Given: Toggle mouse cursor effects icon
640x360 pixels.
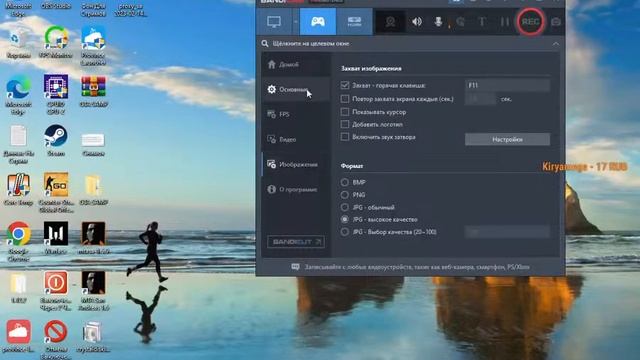Looking at the screenshot, I should 460,22.
